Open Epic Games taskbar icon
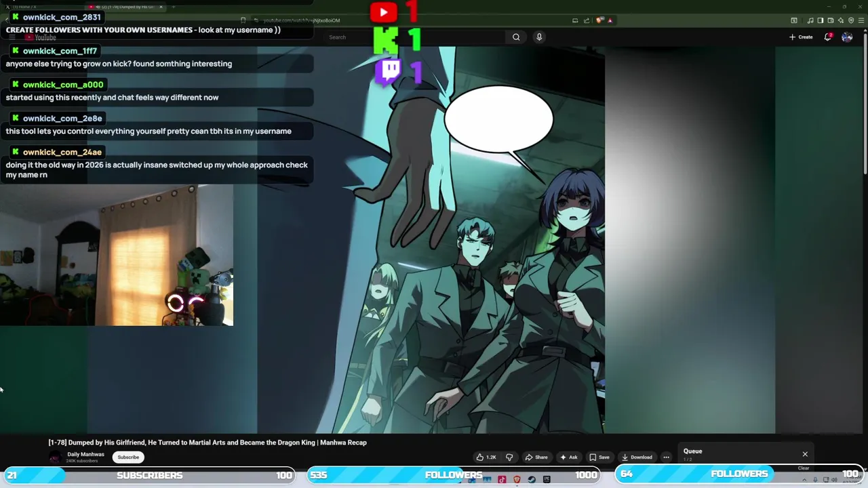This screenshot has height=488, width=868. [x=547, y=479]
